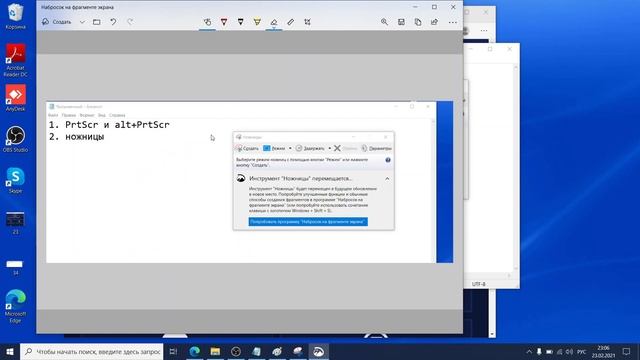Undo the last action
This screenshot has width=640, height=360.
(113, 22)
